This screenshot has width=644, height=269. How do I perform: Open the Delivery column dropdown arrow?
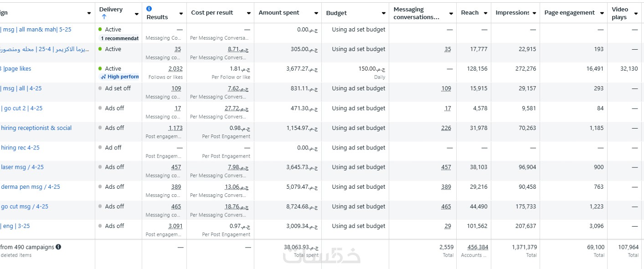point(136,14)
